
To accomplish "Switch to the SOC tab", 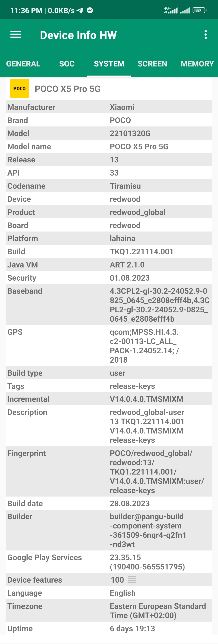I will [x=67, y=64].
